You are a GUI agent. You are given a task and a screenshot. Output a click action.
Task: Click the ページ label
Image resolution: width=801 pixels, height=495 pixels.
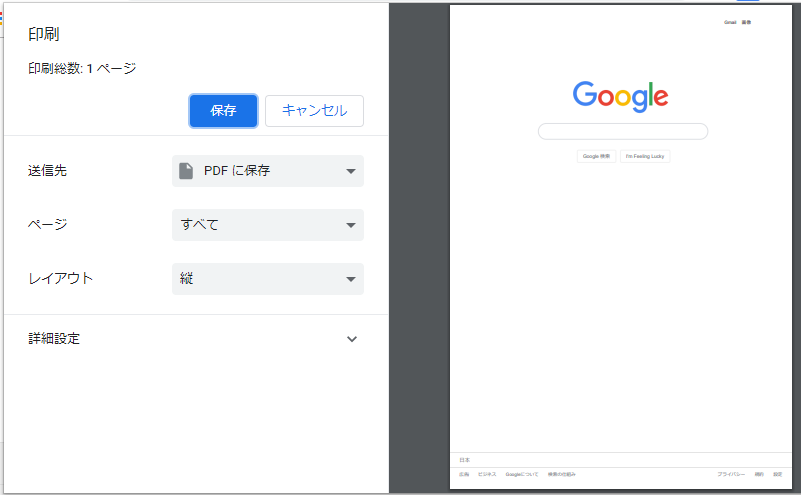tap(48, 224)
